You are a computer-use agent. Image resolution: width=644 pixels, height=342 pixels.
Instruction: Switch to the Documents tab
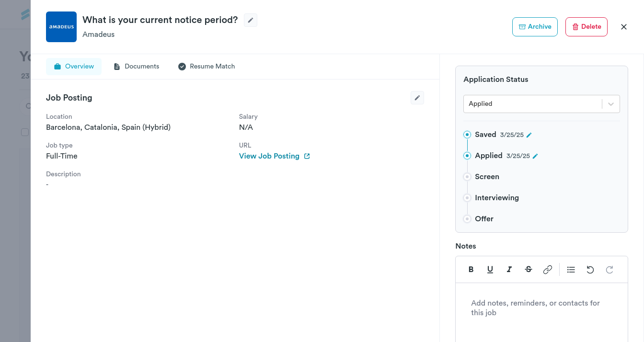pyautogui.click(x=137, y=67)
